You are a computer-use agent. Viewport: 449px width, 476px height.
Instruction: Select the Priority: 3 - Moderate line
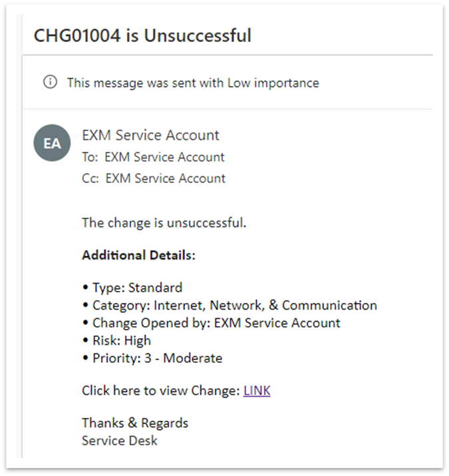[x=152, y=358]
